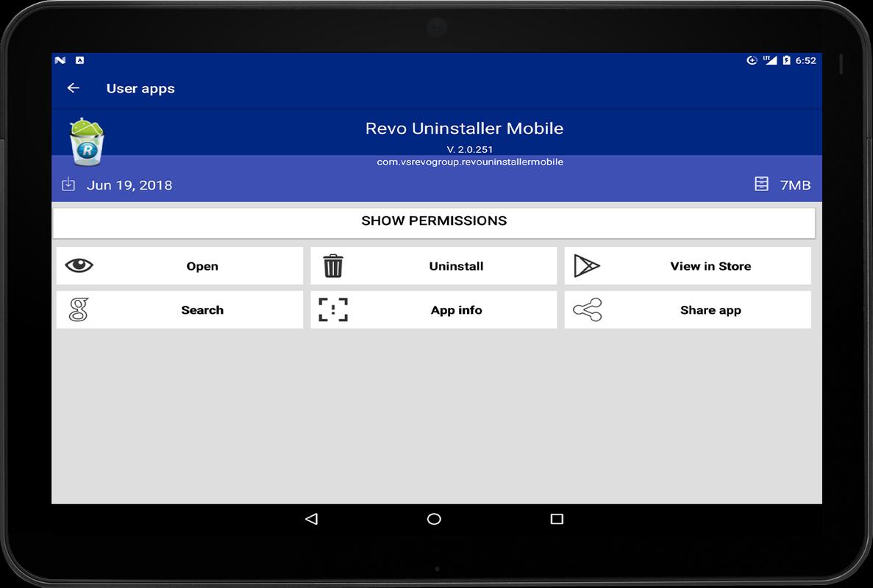Select Share app label
This screenshot has width=873, height=588.
click(x=710, y=310)
